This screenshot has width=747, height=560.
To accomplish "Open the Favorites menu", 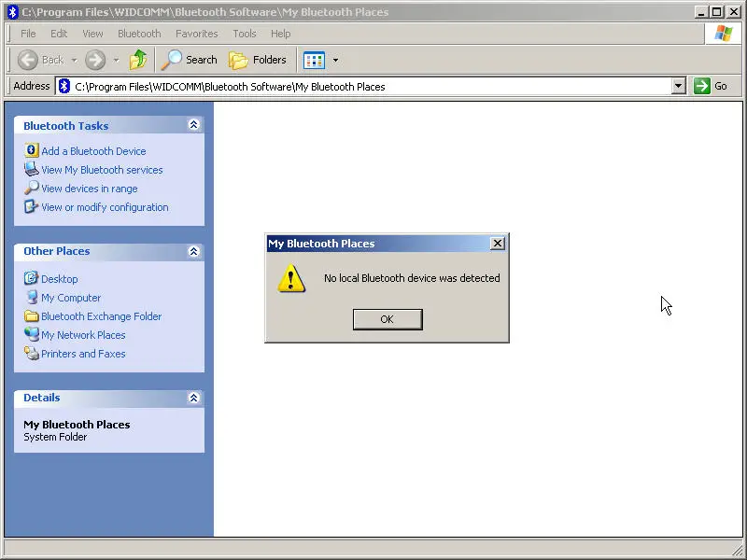I will click(196, 34).
